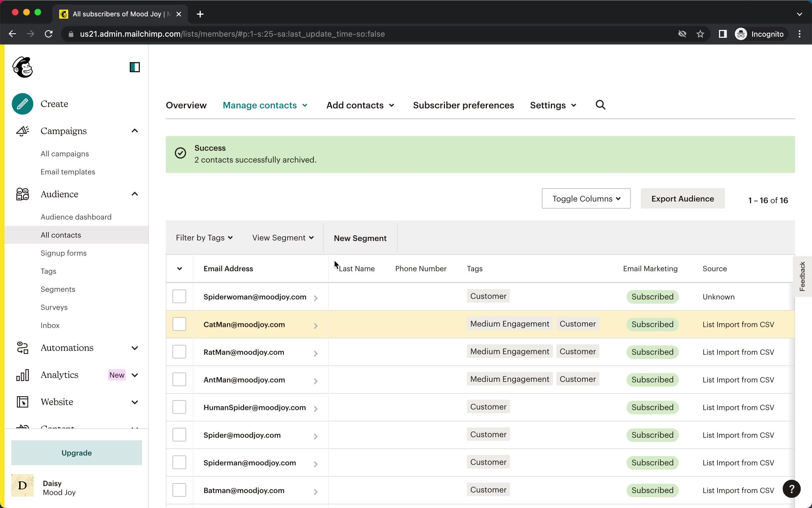Click the Website layout icon

[x=23, y=402]
